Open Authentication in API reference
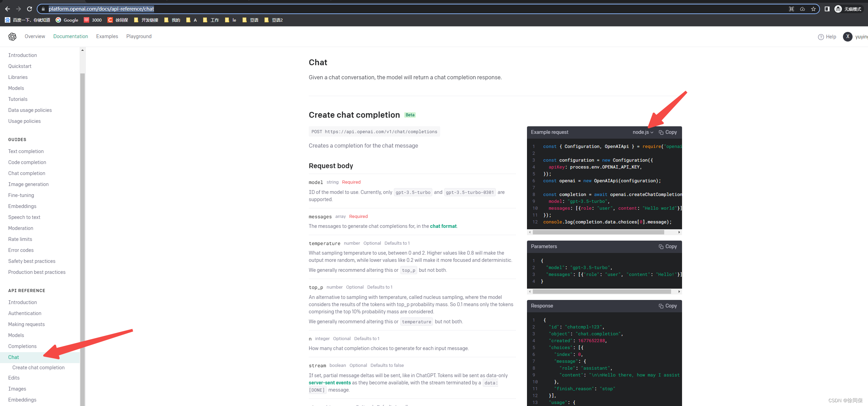Viewport: 868px width, 406px height. (25, 313)
